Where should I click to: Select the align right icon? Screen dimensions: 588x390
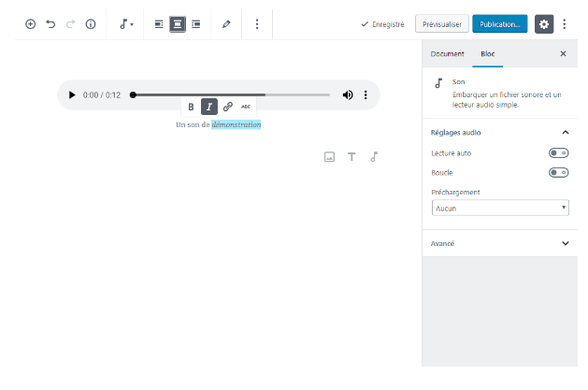[195, 24]
